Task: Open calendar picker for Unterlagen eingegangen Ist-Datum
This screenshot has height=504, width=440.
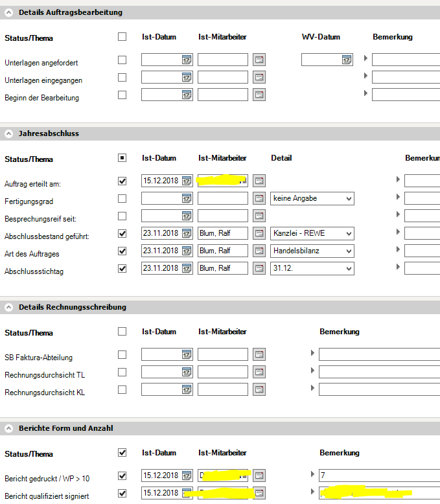Action: (187, 77)
